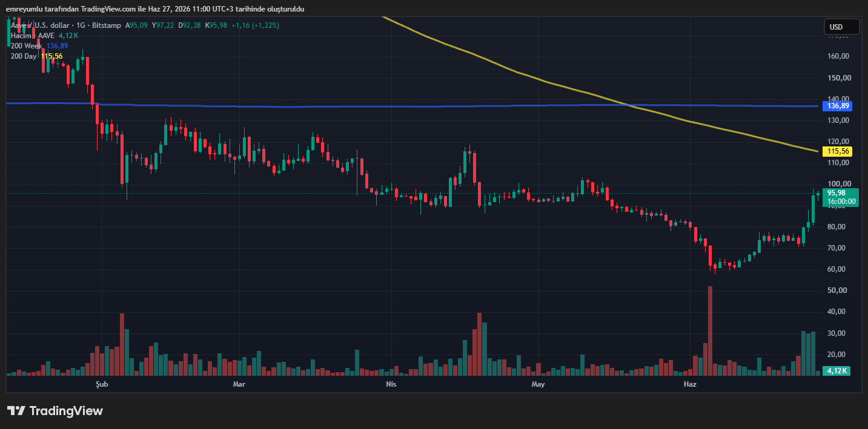Click the yellow 115,56 price label on axis
This screenshot has height=429, width=868.
(x=837, y=151)
